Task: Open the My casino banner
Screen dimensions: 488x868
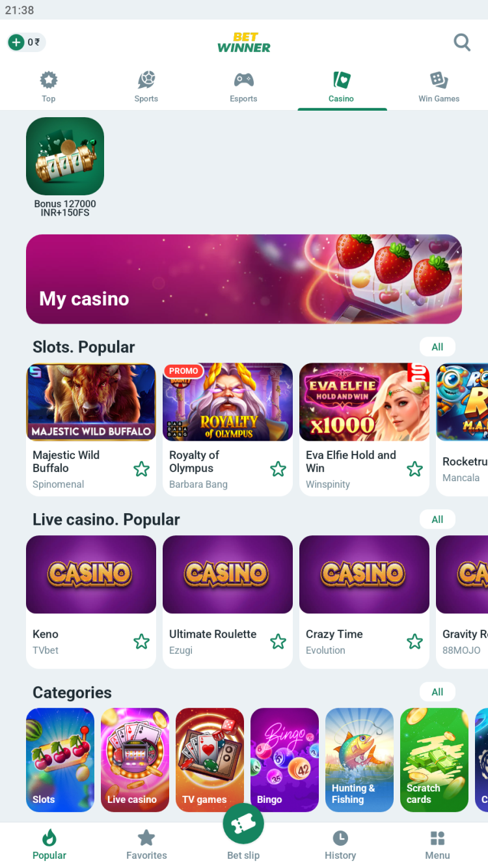Action: tap(244, 279)
